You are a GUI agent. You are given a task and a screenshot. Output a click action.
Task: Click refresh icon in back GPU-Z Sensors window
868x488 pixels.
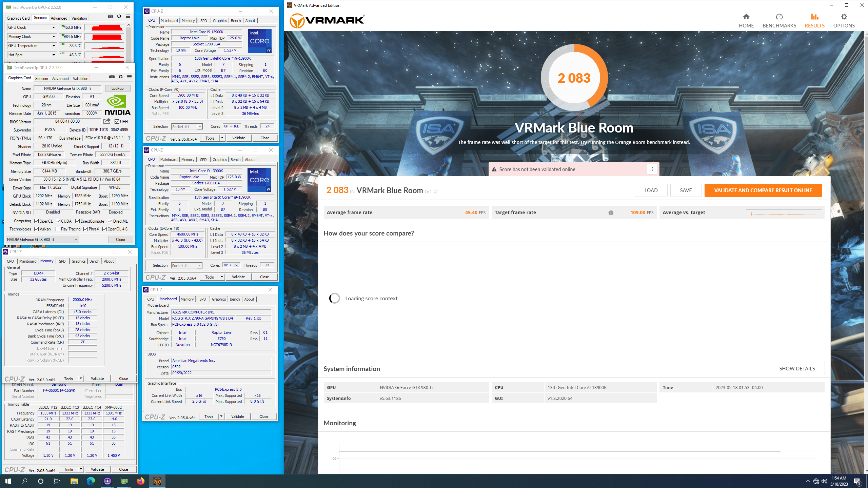point(119,17)
